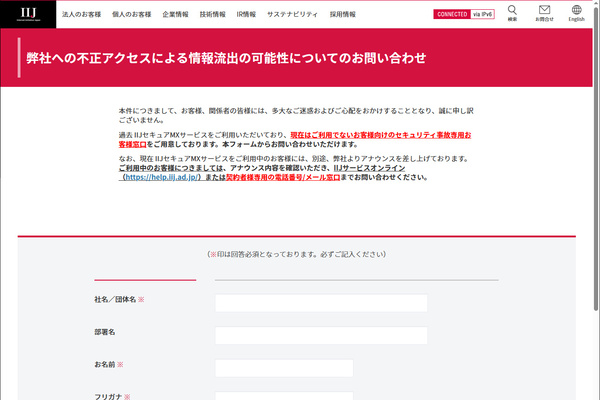Focus the お名前 input field
Image resolution: width=600 pixels, height=400 pixels.
(x=284, y=368)
